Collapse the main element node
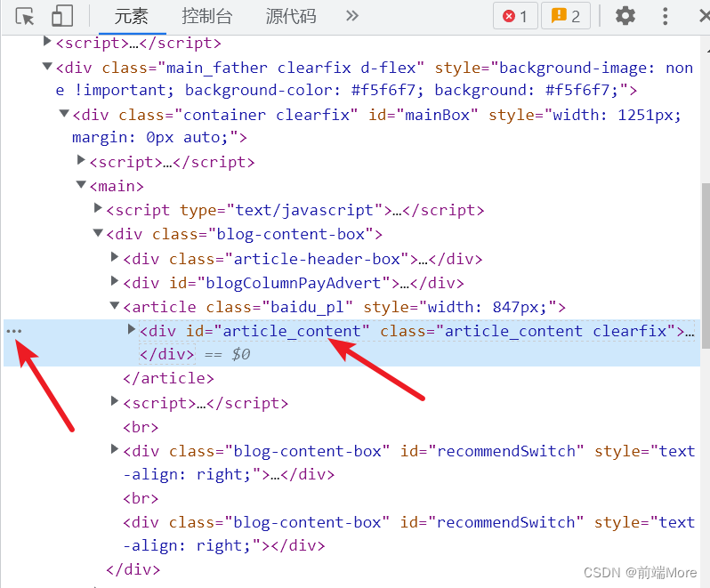Screen dimensions: 710x588 (x=81, y=186)
